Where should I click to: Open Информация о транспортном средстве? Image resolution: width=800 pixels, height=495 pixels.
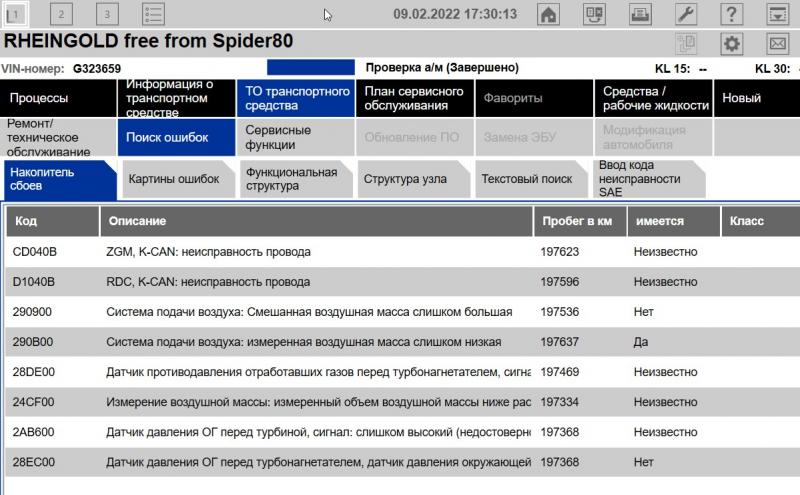(x=177, y=98)
